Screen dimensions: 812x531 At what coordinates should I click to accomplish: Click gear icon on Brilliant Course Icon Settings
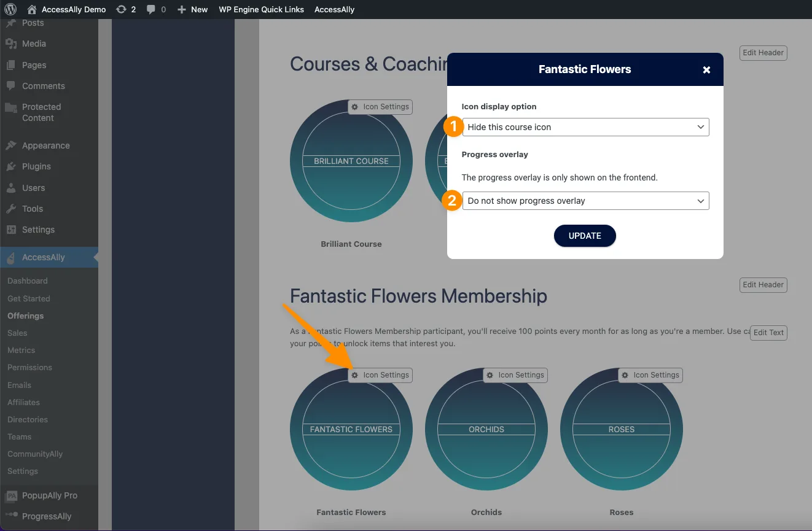pos(355,107)
